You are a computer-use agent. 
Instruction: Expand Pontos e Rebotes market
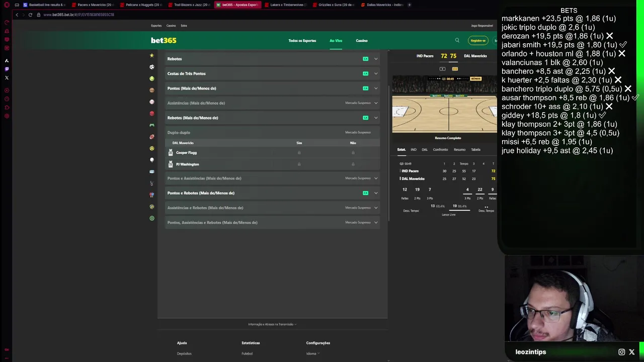tap(273, 193)
